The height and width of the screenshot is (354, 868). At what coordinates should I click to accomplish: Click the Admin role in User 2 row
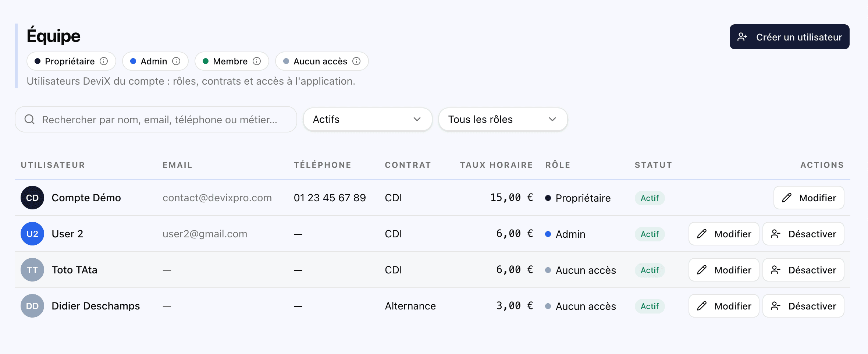[x=565, y=234]
